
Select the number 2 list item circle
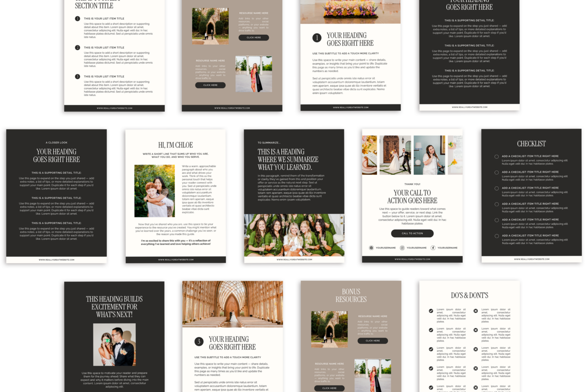click(77, 48)
